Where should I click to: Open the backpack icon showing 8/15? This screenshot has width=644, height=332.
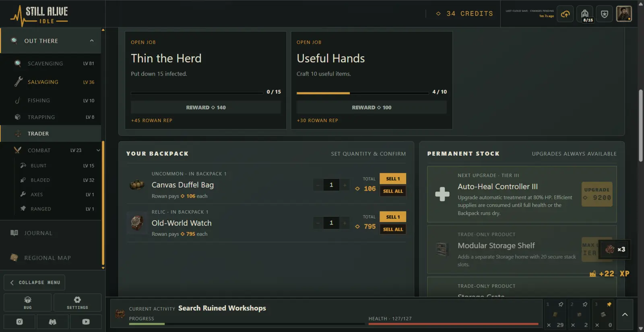[585, 14]
